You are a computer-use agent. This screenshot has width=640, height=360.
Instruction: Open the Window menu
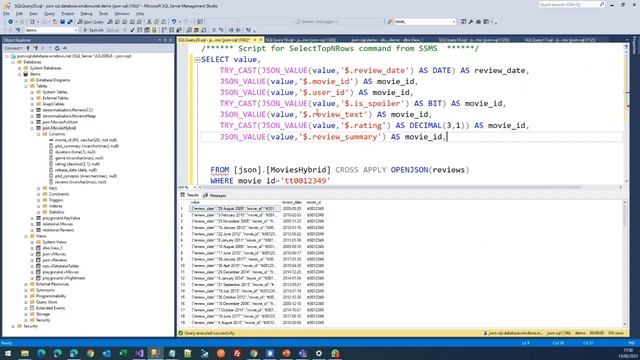tap(122, 13)
